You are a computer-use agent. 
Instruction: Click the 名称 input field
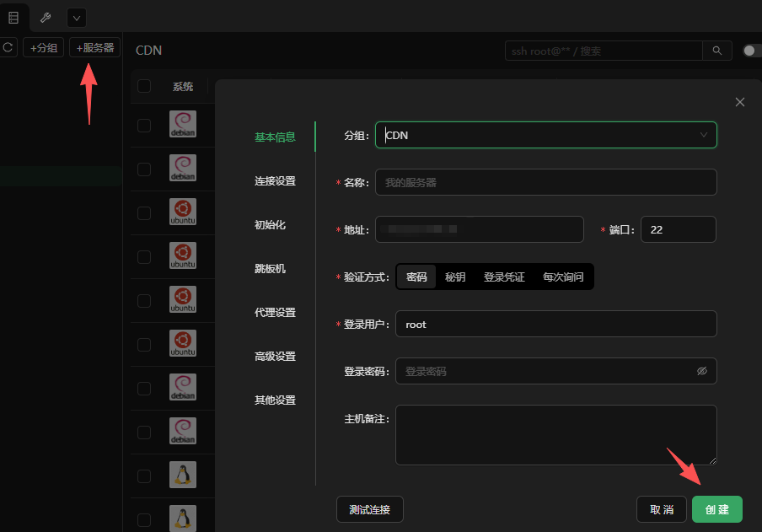545,182
